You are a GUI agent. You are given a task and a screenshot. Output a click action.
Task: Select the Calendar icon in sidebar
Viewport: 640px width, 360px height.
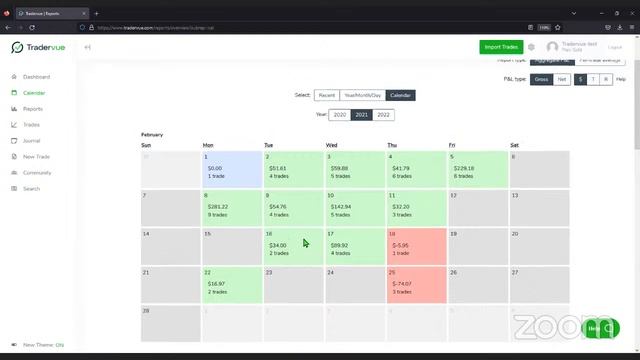[14, 93]
